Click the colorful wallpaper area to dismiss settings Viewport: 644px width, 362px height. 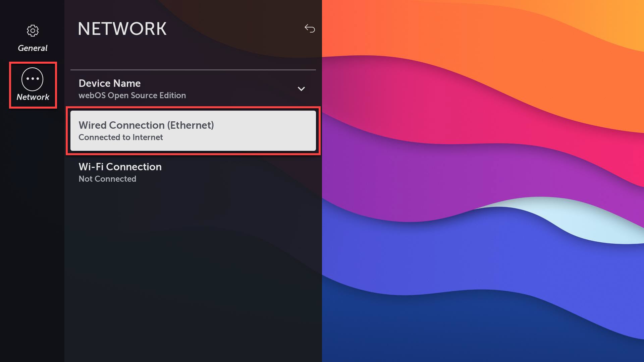pyautogui.click(x=483, y=181)
